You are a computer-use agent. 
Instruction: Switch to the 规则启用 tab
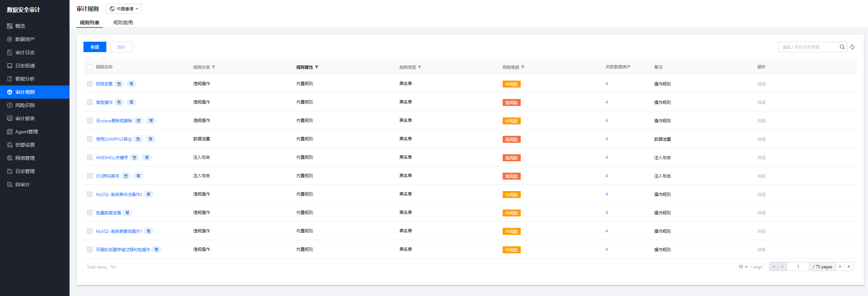click(x=123, y=23)
